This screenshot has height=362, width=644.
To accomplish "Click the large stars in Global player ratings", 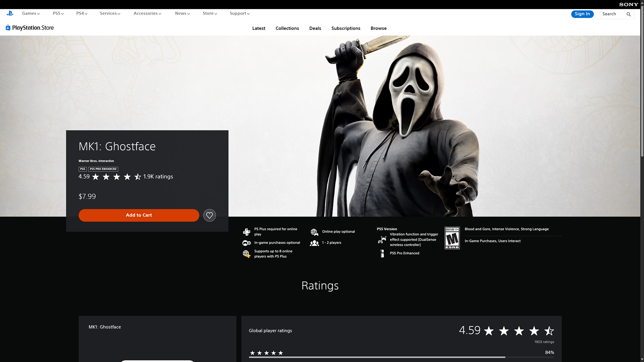I will click(x=519, y=331).
